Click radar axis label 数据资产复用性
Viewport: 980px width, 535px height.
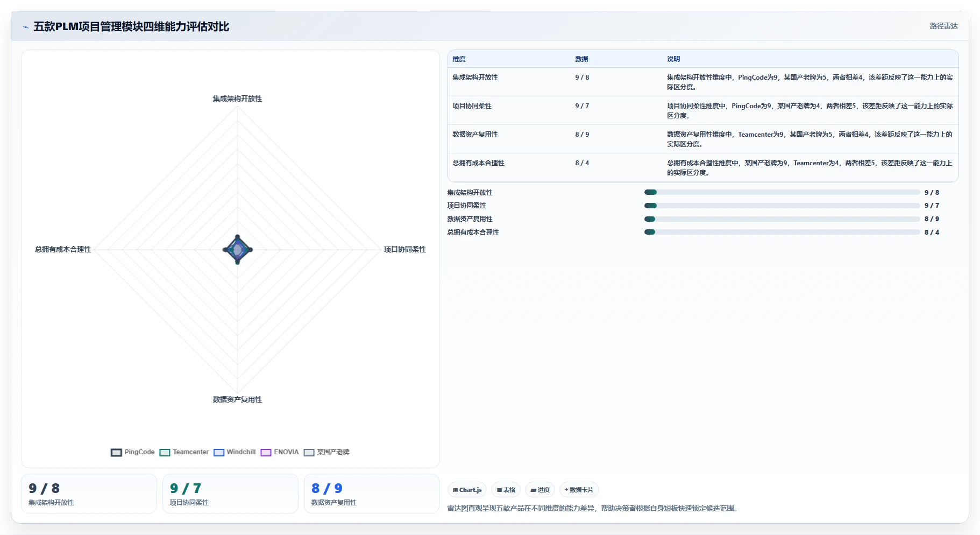point(237,399)
